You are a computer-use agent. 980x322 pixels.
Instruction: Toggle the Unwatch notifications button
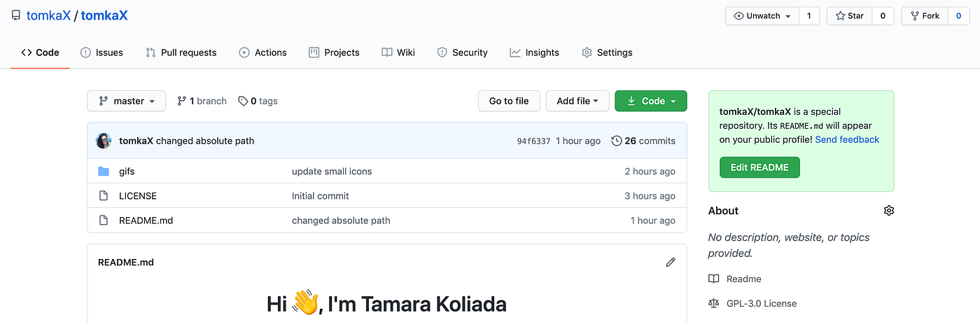tap(762, 15)
